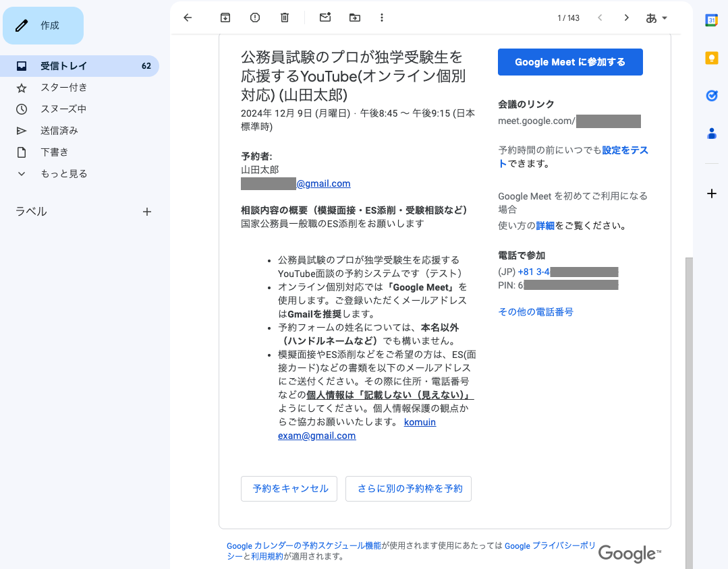Click 予約をキャンセル button

point(289,489)
